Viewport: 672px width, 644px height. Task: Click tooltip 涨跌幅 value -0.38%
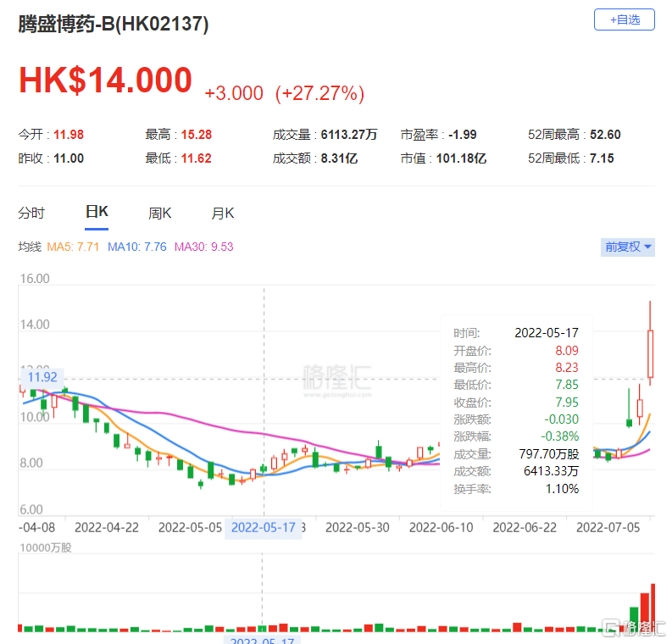coord(559,436)
